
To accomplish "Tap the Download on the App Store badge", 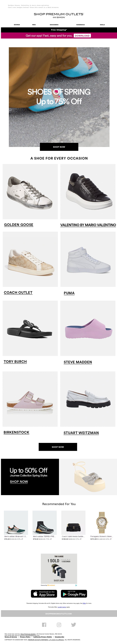I will pyautogui.click(x=44, y=593).
